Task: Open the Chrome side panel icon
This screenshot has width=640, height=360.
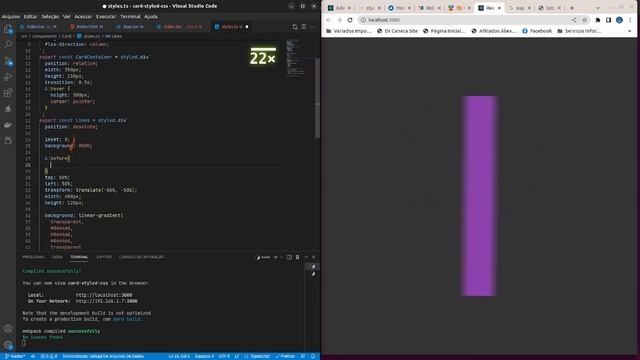Action: tap(609, 20)
